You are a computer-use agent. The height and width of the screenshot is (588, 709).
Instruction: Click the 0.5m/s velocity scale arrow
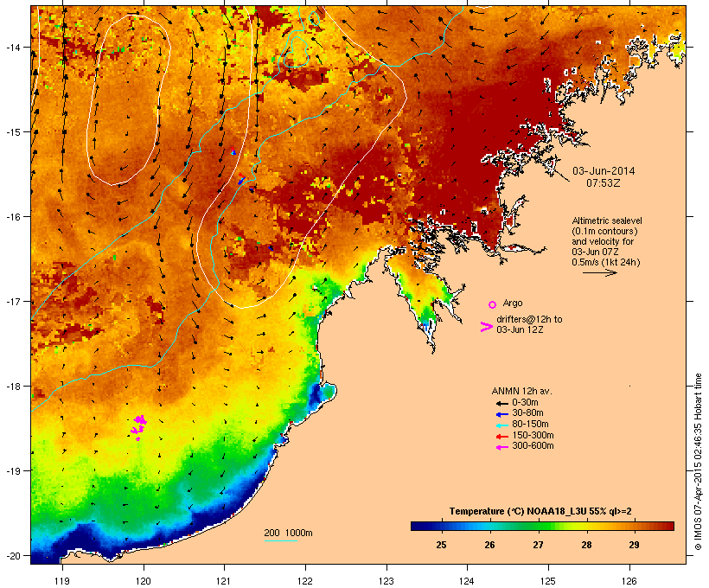(x=599, y=272)
